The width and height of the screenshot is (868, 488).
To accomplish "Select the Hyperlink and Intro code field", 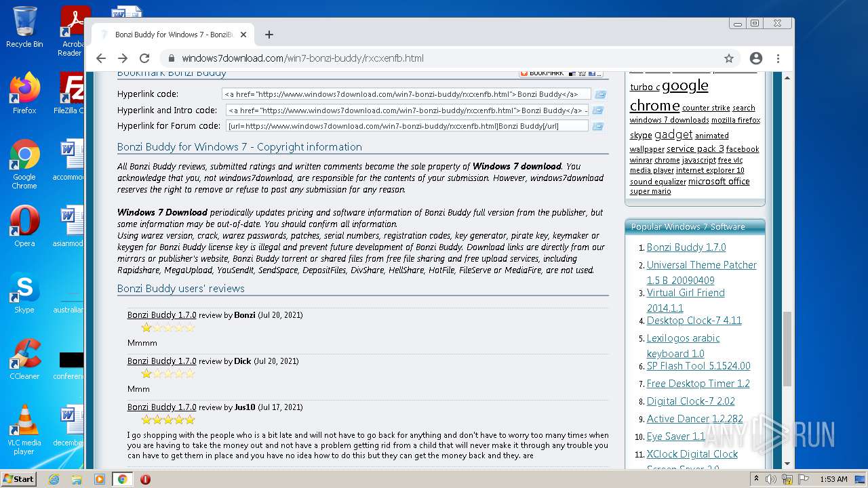I will pyautogui.click(x=407, y=110).
